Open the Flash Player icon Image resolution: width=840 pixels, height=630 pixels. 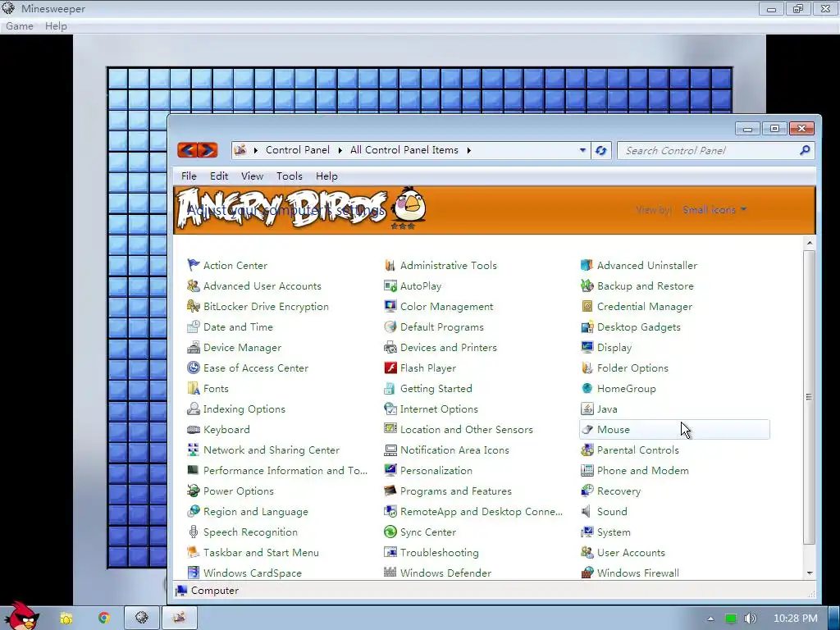390,367
